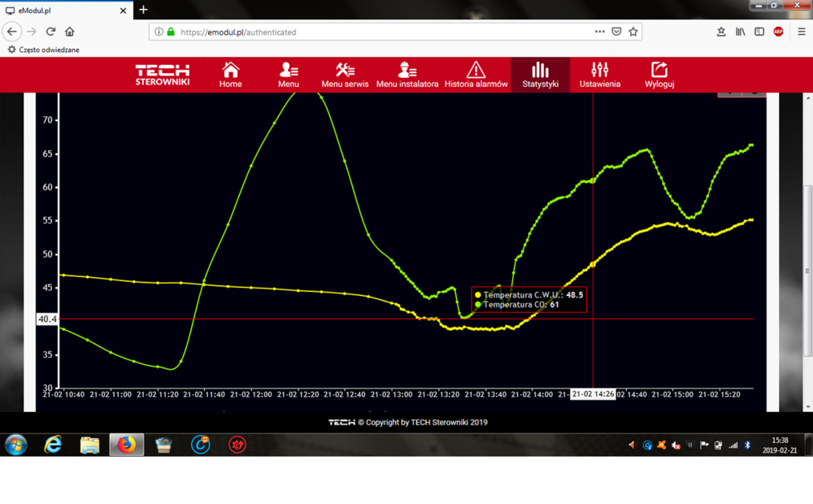
Task: Open Internet Explorer from the taskbar
Action: tap(53, 445)
